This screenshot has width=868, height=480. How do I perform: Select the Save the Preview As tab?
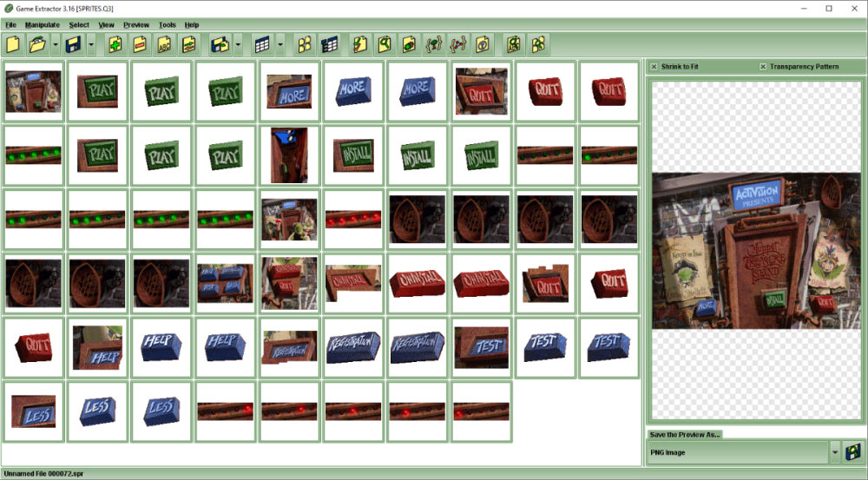685,435
